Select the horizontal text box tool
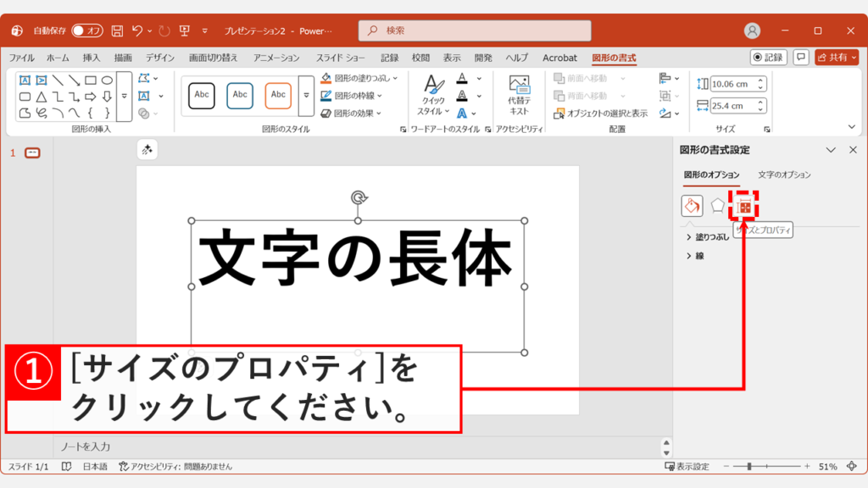Screen dimensions: 868x488 [26, 80]
